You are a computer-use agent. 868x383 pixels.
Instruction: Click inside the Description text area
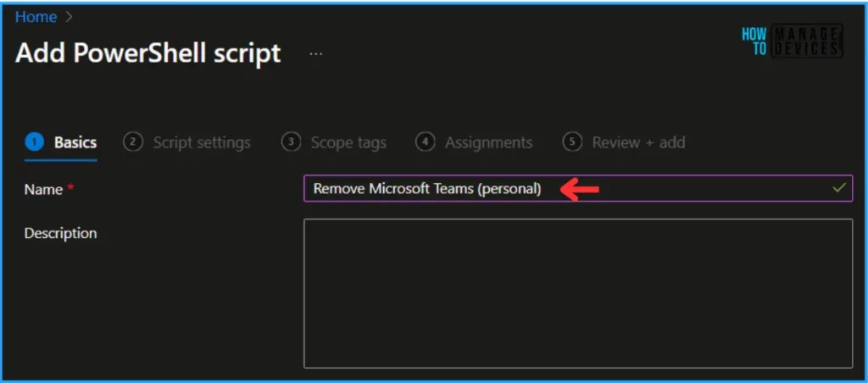coord(578,293)
